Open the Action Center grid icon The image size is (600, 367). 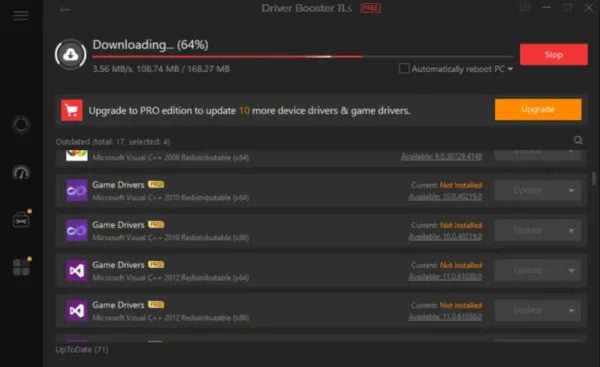(21, 267)
